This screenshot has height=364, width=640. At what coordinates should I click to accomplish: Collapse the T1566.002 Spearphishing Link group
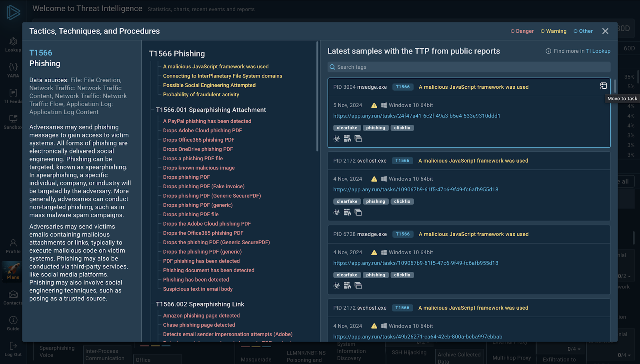(x=200, y=304)
